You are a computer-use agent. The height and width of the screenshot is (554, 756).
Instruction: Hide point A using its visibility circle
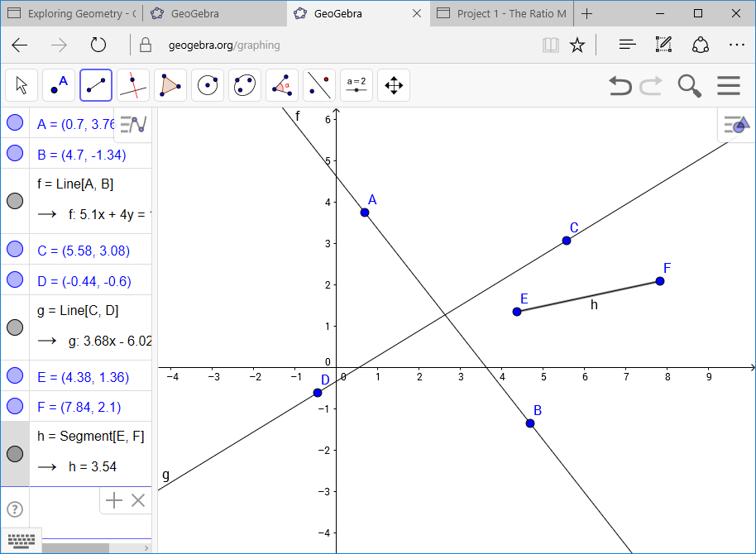[x=15, y=122]
